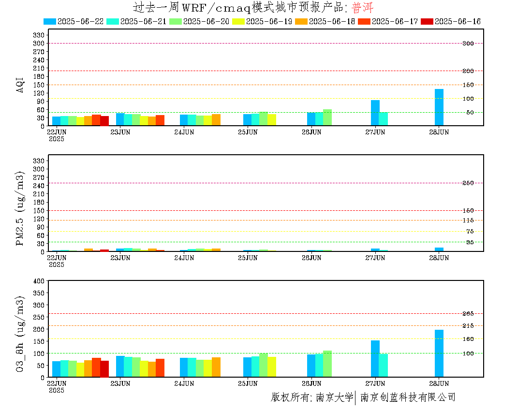The image size is (532, 411).
Task: Click threshold label 35 in PM2.5 chart
Action: click(470, 242)
